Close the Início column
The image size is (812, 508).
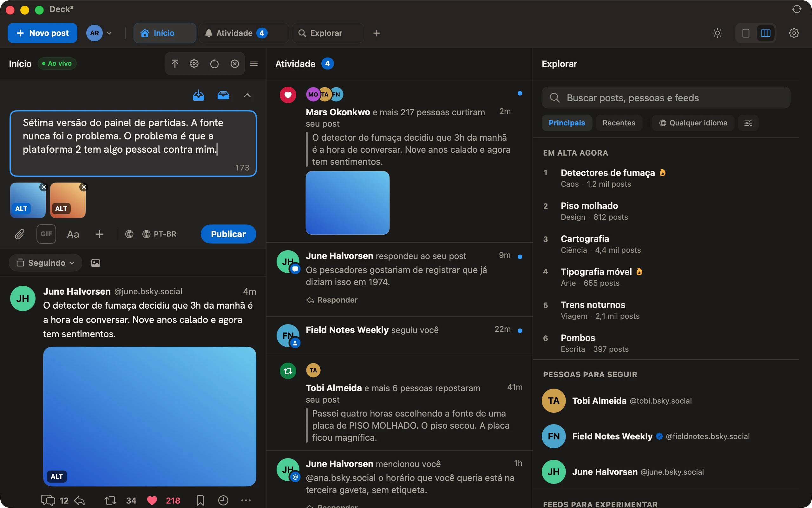235,63
